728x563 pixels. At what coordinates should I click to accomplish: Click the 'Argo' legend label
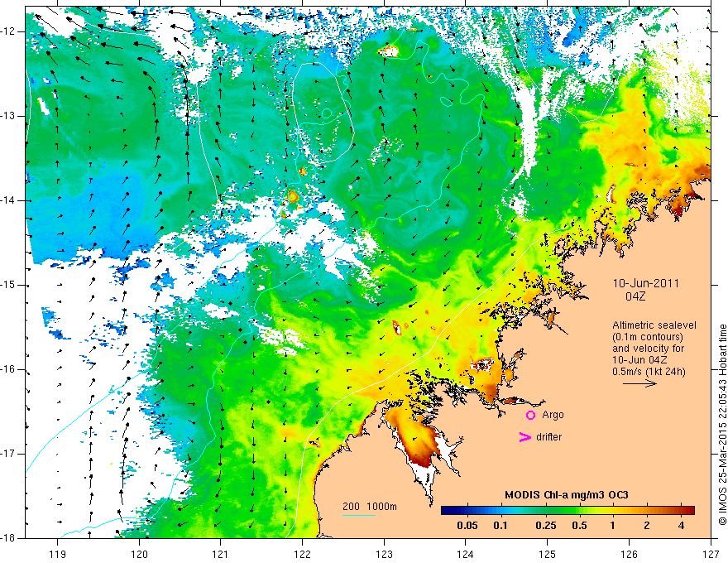pyautogui.click(x=553, y=415)
